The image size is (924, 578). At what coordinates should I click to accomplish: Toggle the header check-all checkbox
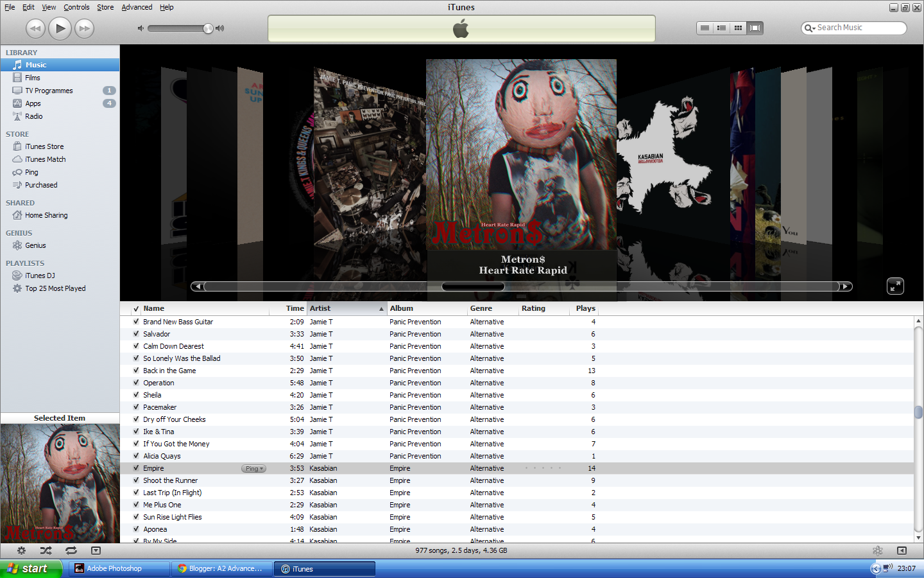136,309
